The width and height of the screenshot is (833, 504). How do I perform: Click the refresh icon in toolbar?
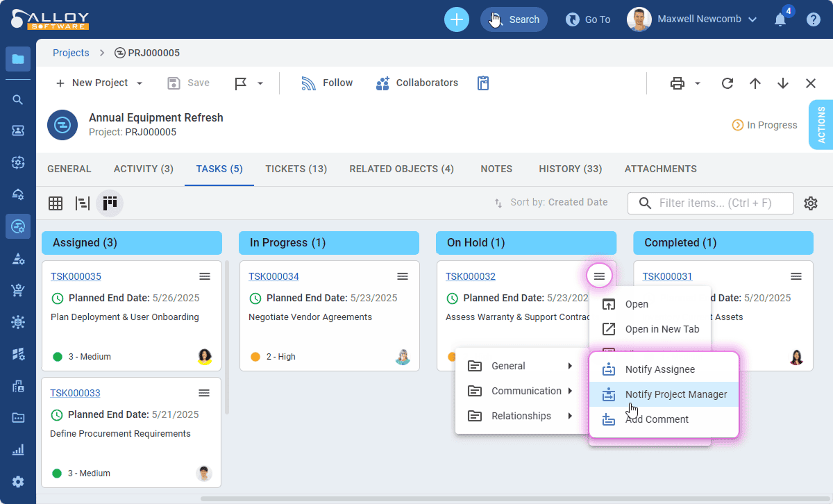pyautogui.click(x=727, y=83)
